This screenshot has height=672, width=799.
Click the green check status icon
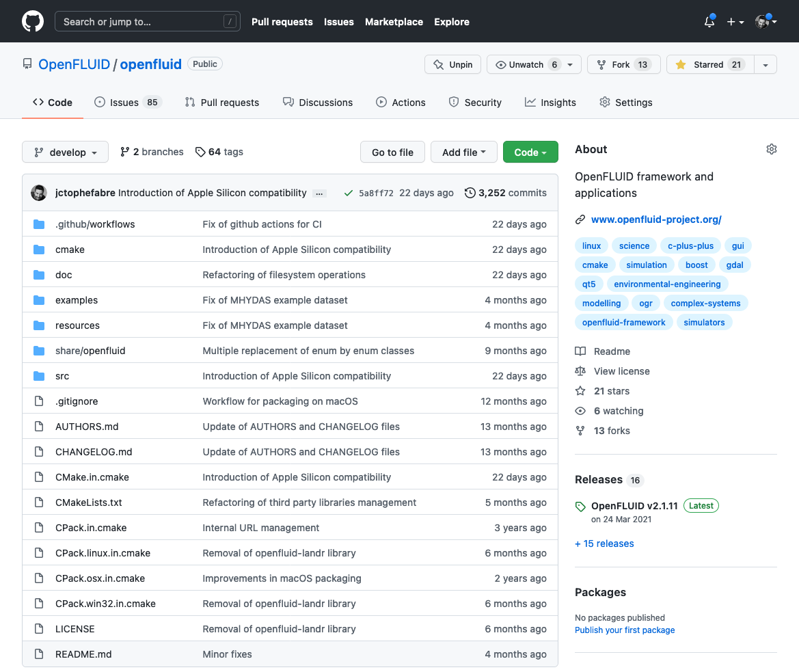pos(349,193)
